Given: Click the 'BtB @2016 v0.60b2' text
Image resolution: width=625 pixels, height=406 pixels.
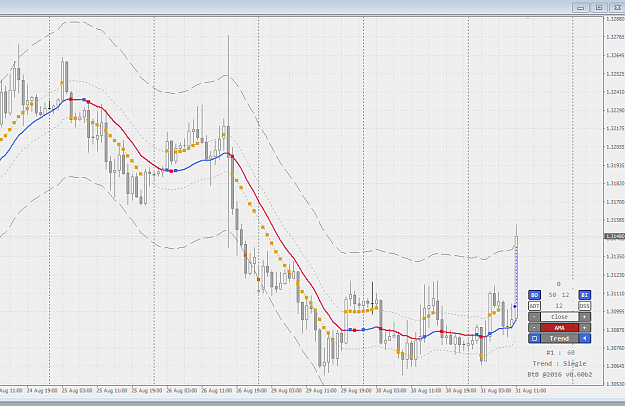Looking at the screenshot, I should (x=560, y=375).
